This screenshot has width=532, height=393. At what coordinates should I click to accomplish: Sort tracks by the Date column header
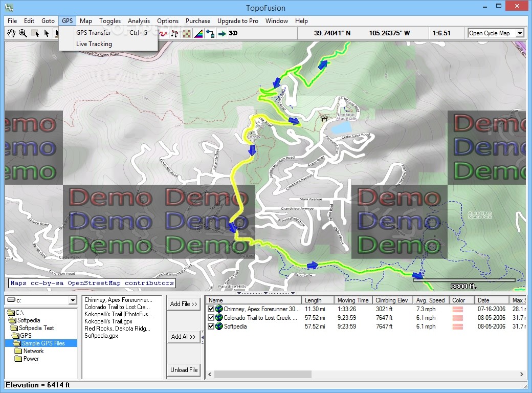pos(492,300)
